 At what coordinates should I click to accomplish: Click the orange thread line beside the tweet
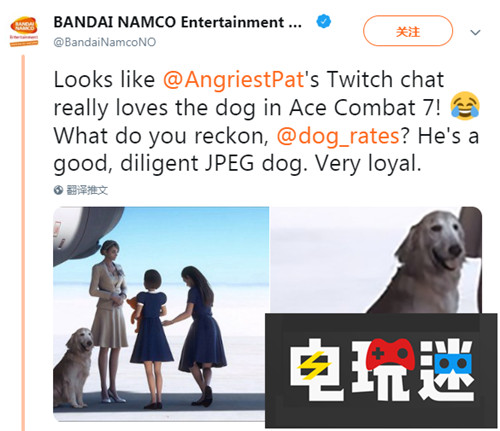tap(23, 243)
